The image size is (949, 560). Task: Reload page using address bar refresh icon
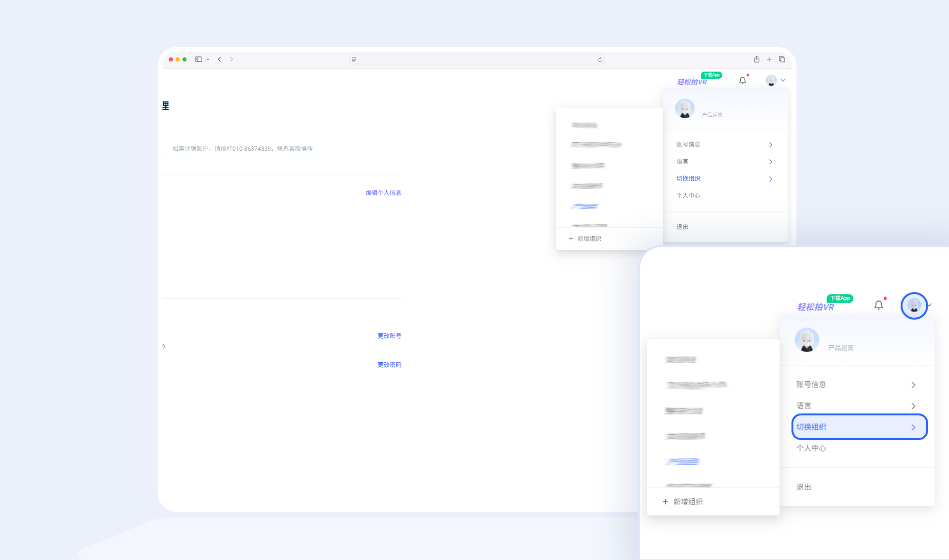600,60
